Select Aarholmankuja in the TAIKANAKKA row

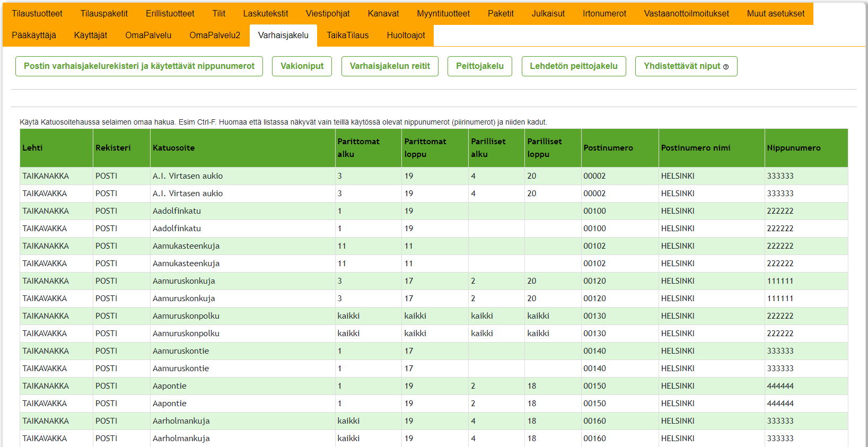coord(181,421)
